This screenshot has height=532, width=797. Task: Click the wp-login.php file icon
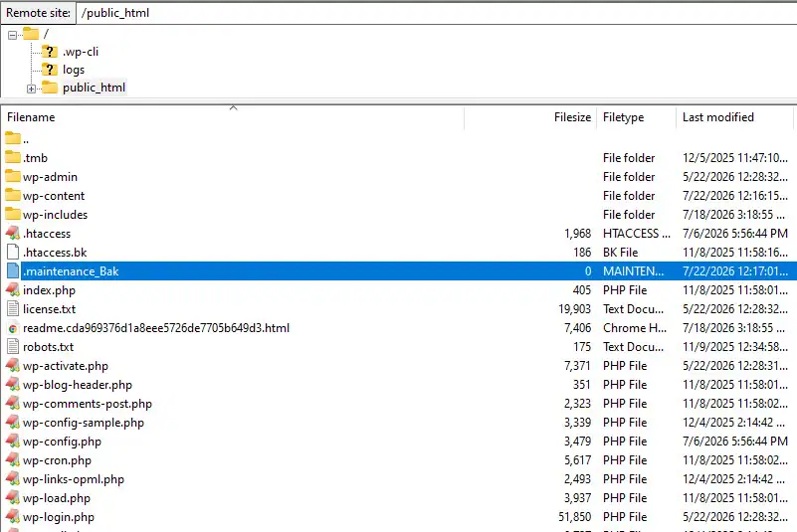point(13,517)
